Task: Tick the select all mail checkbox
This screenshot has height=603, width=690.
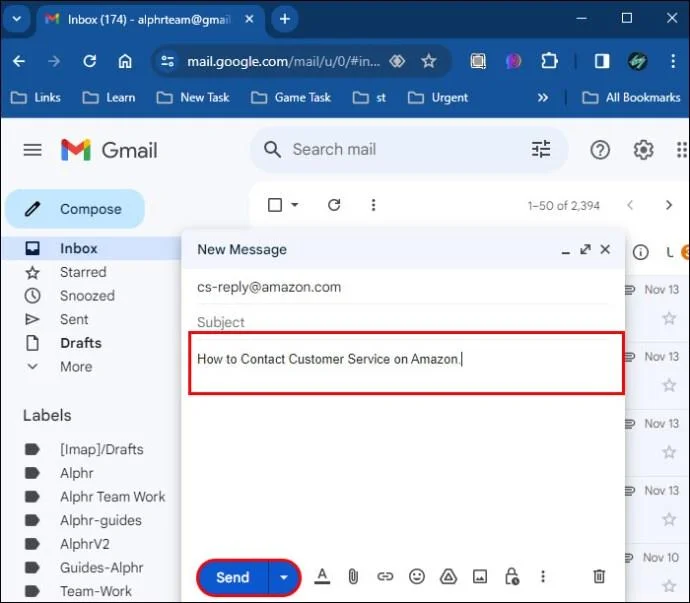Action: (275, 205)
